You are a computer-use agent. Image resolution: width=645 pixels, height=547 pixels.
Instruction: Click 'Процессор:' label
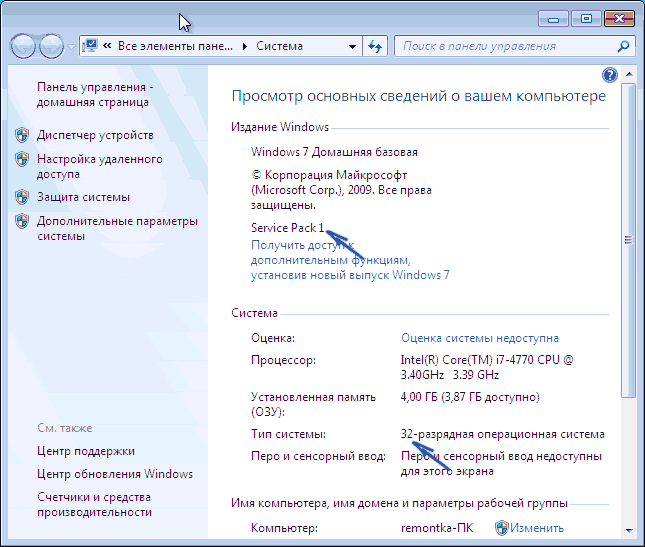point(283,360)
